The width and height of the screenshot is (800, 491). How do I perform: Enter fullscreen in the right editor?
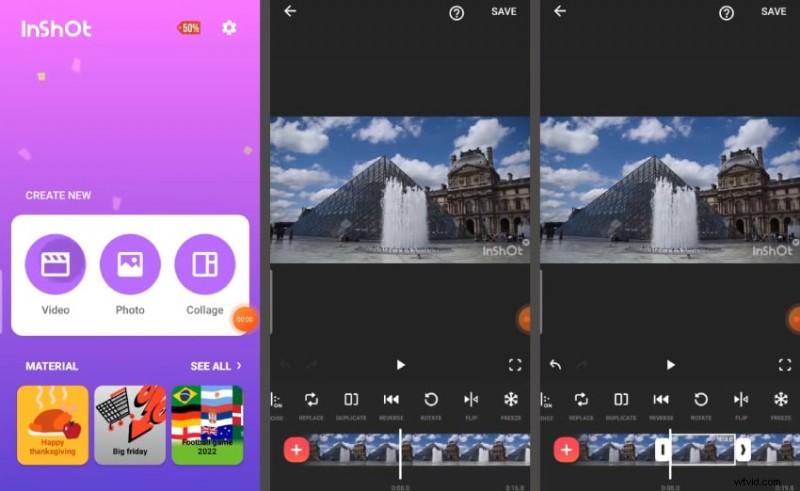tap(785, 365)
